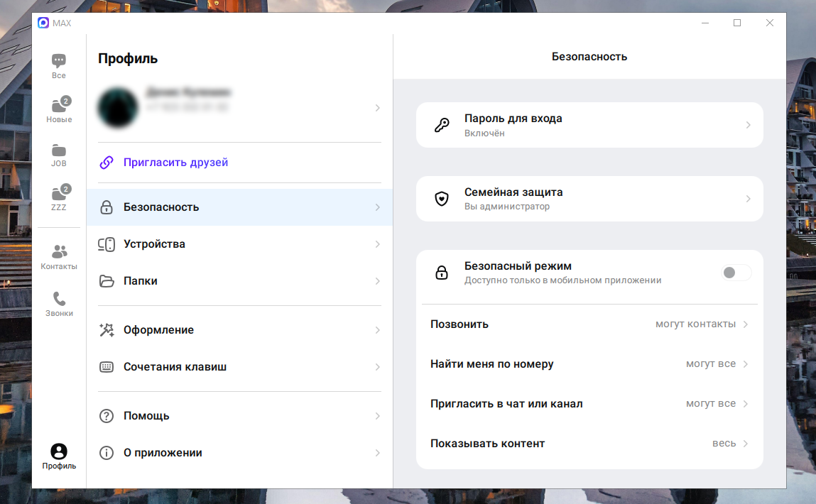Screen dimensions: 816x504
Task: Click the Профиль icon at bottom
Action: [x=59, y=451]
